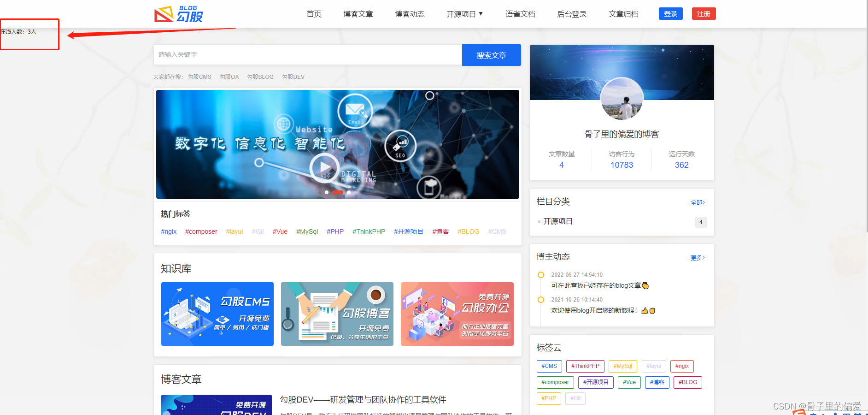Click the 骨子里的偏爱的博客 title
This screenshot has width=868, height=415.
coord(622,134)
